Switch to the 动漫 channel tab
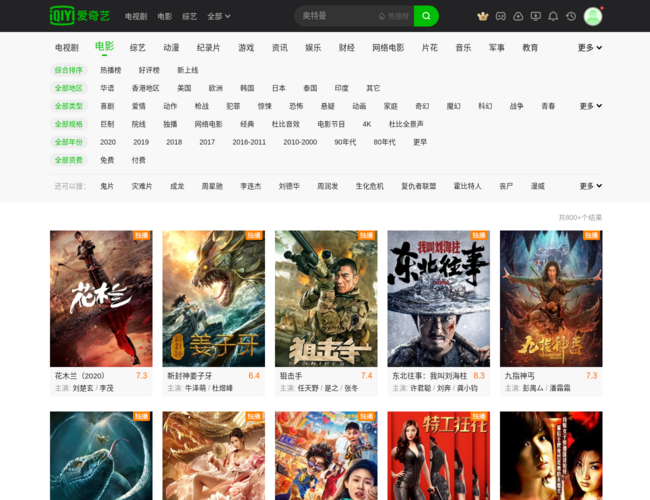 pyautogui.click(x=171, y=48)
